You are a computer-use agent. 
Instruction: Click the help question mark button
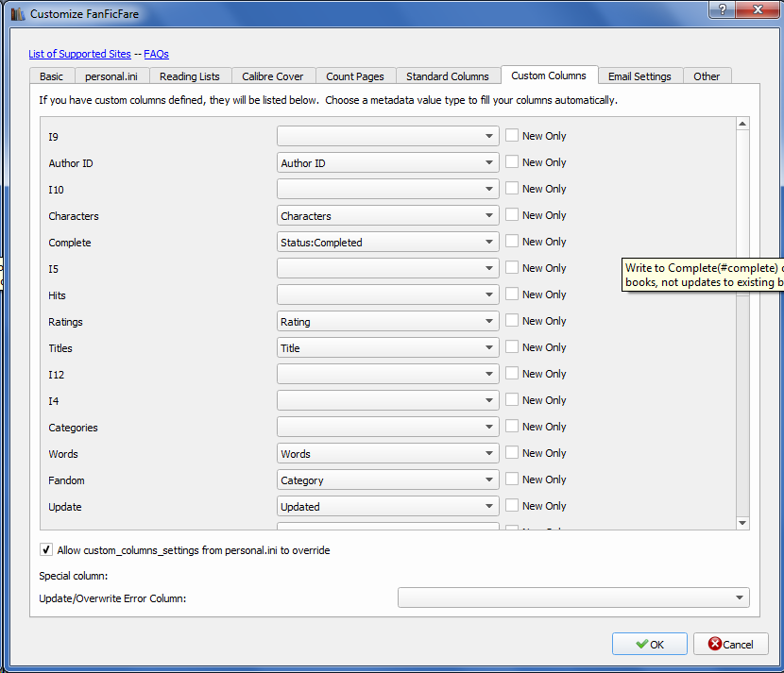tap(723, 9)
